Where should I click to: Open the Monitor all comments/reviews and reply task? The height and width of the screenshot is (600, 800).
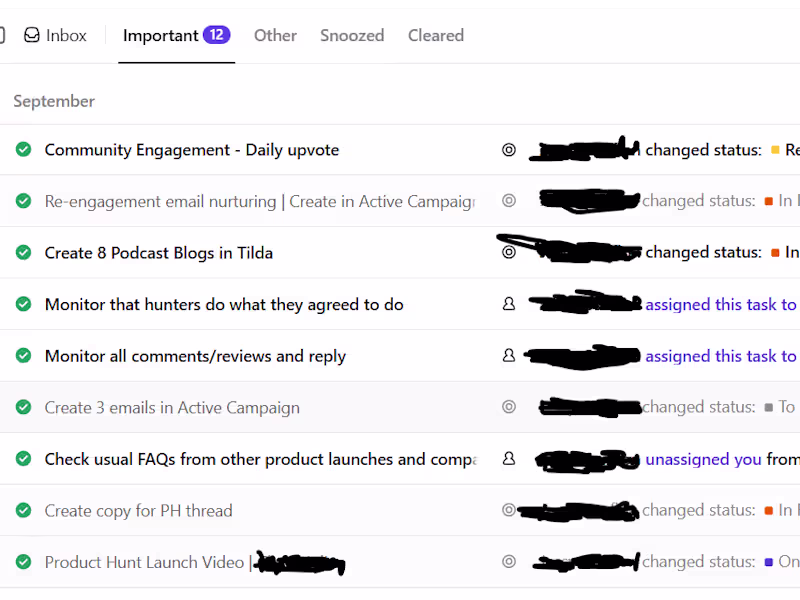pos(195,356)
